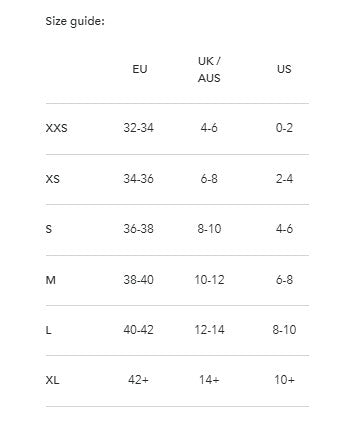
Task: Select the UK / AUS column header
Action: [209, 69]
